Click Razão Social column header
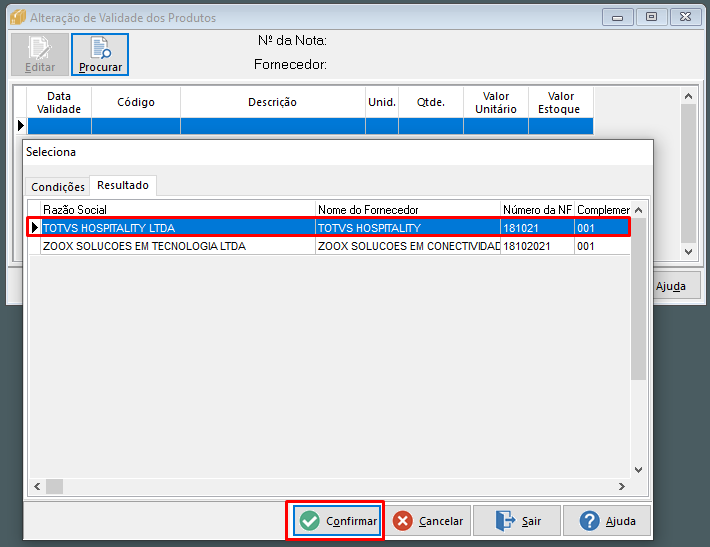Screen dimensions: 710x547 coord(178,210)
